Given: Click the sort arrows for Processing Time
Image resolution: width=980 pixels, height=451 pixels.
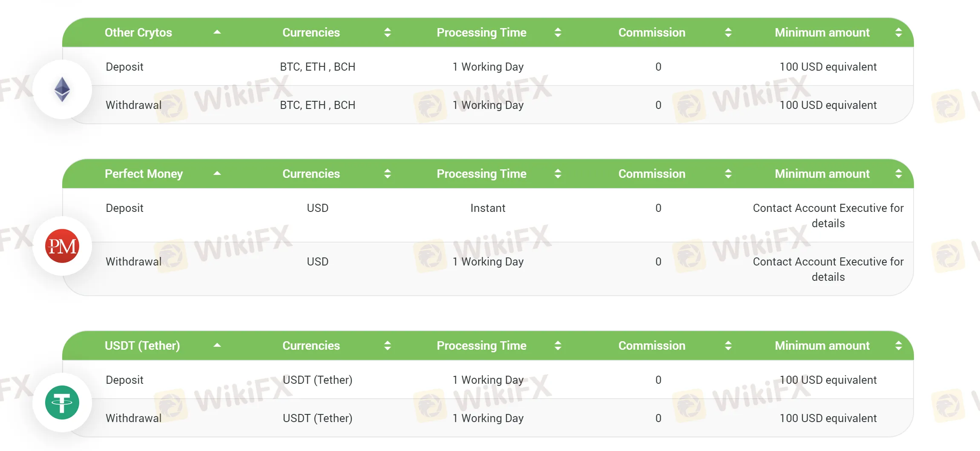Looking at the screenshot, I should (x=558, y=32).
